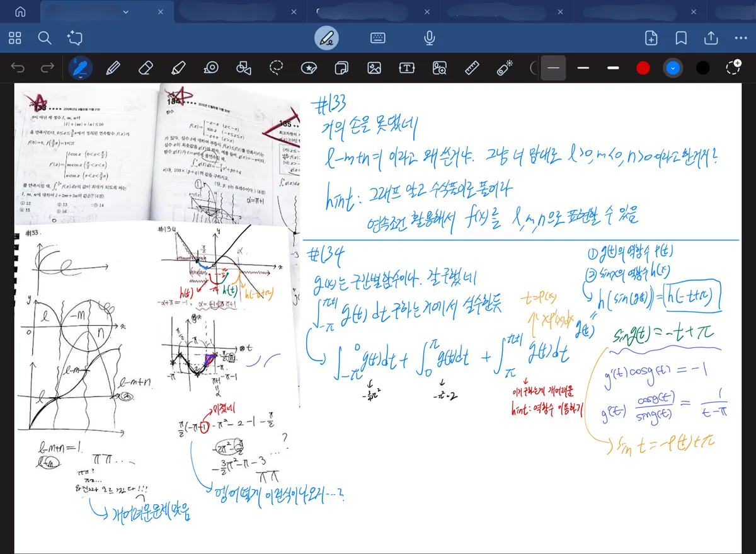
Task: Select the tape tool
Action: pyautogui.click(x=211, y=68)
